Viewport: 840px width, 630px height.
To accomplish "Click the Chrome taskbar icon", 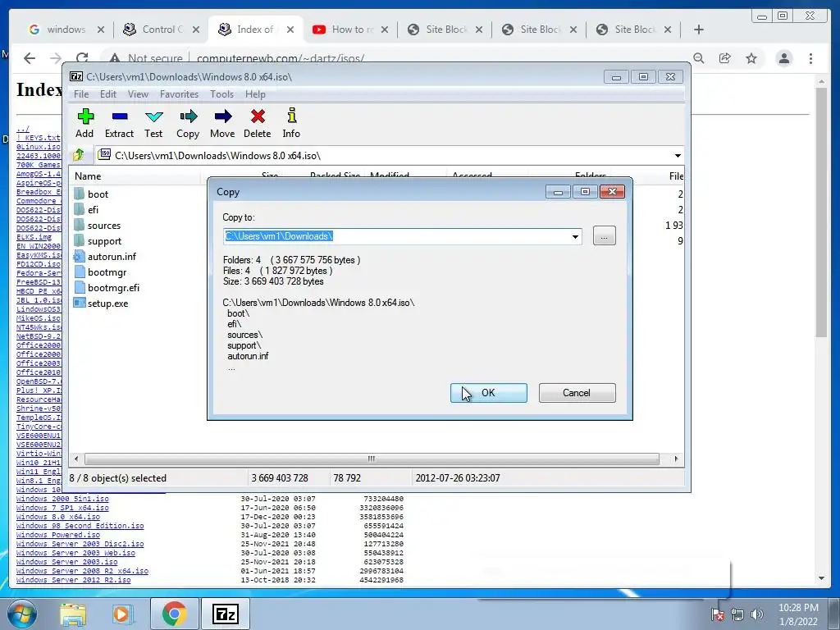I will [x=174, y=614].
